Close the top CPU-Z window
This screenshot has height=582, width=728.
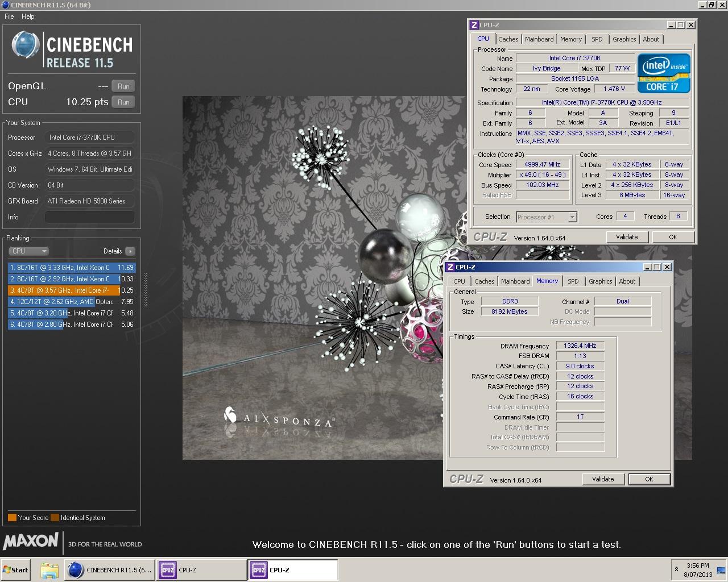691,25
